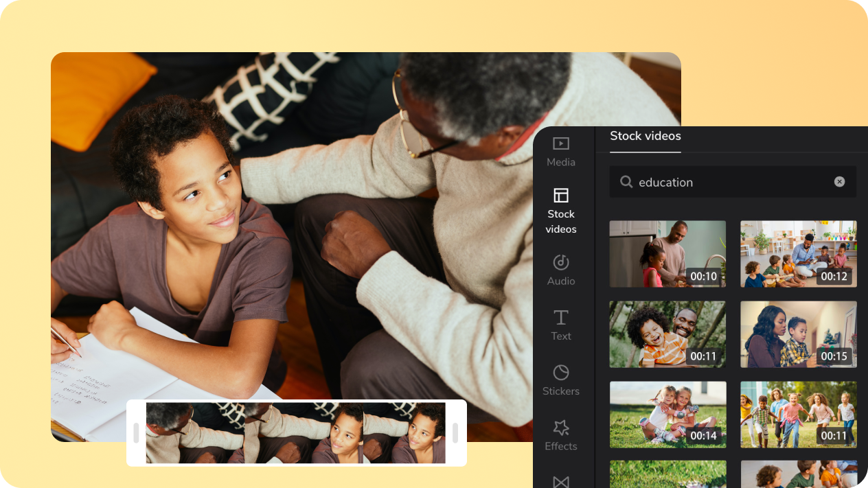Click the Stickers sidebar label
The height and width of the screenshot is (488, 868).
[561, 391]
